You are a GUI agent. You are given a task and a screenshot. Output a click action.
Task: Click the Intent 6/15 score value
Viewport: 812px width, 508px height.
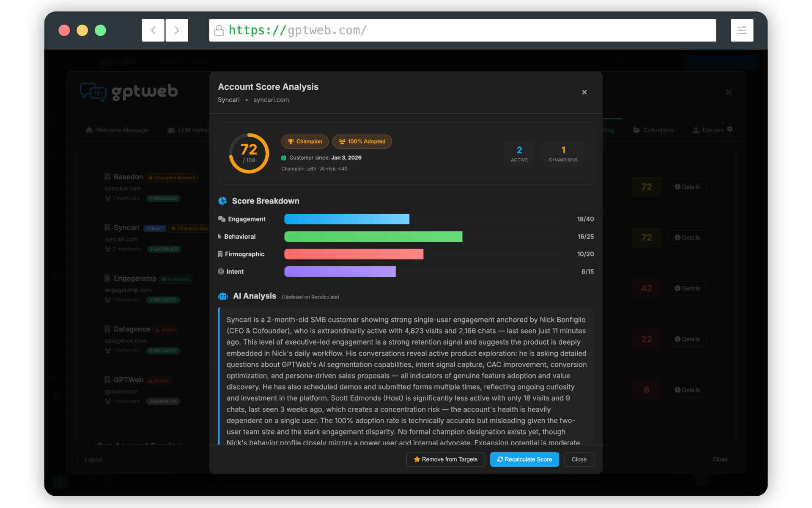pyautogui.click(x=587, y=272)
